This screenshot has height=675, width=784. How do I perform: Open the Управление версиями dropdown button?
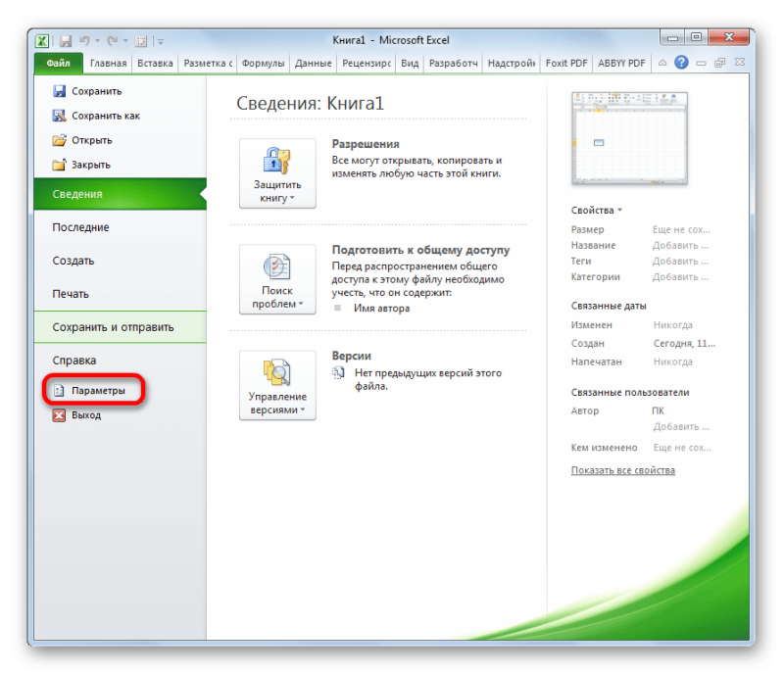point(277,385)
